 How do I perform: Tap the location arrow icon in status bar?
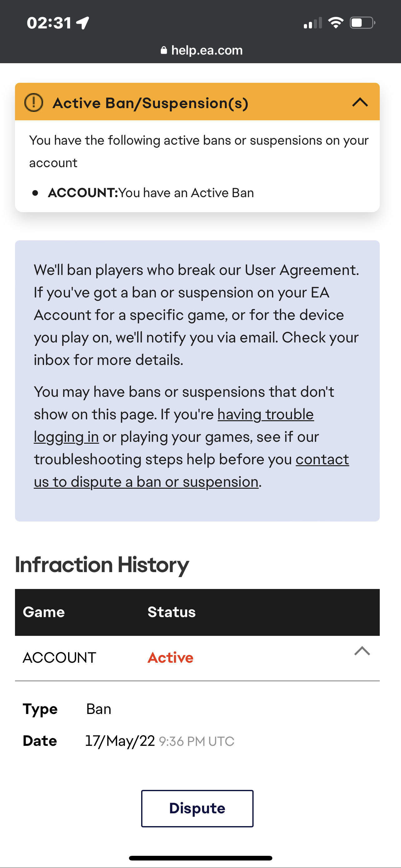(x=83, y=23)
